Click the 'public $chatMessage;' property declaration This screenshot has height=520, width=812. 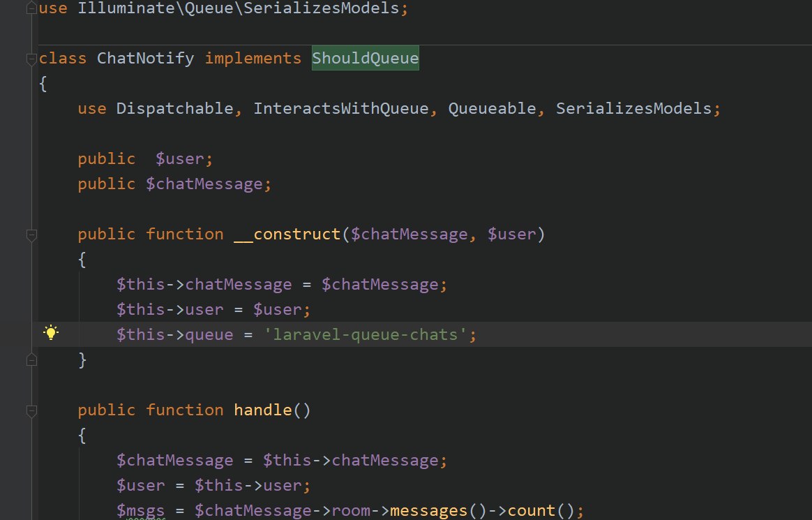click(174, 184)
